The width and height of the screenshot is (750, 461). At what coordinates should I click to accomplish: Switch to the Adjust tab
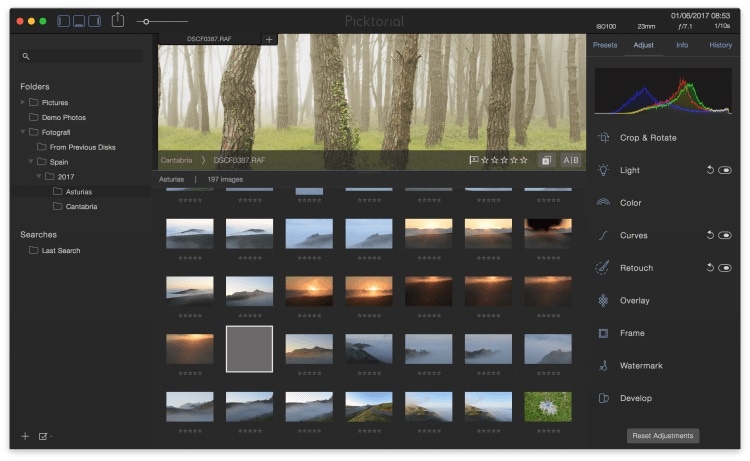643,45
